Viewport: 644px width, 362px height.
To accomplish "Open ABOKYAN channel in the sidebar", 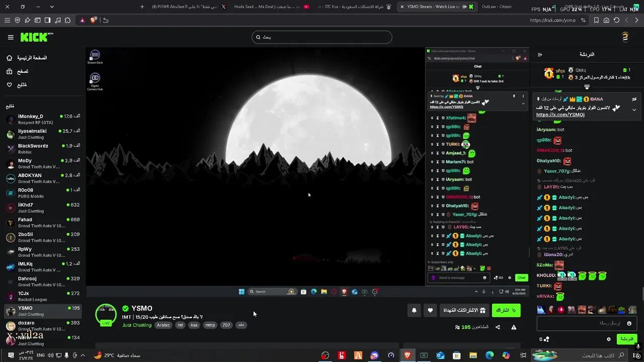I will 43,178.
